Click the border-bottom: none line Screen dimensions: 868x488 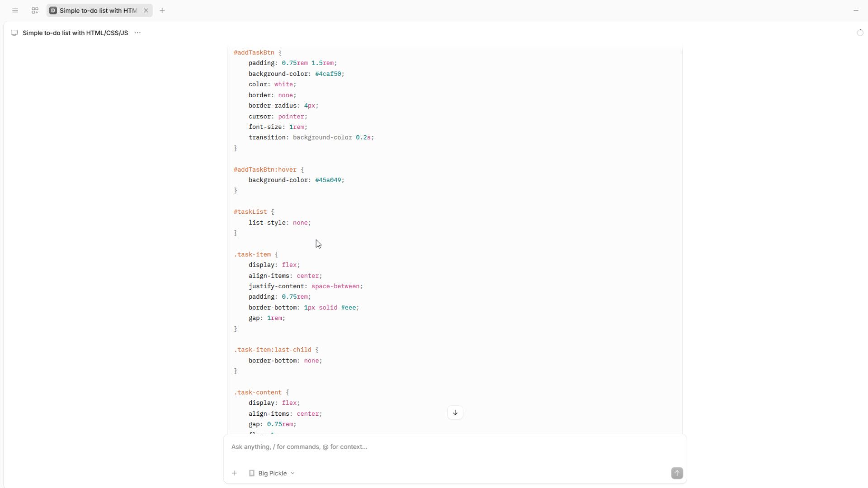coord(285,361)
